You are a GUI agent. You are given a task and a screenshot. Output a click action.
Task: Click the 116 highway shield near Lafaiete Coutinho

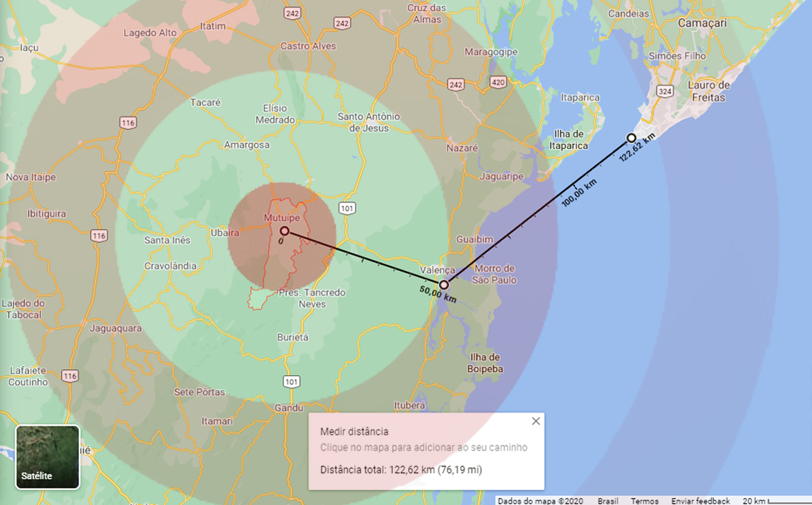70,376
